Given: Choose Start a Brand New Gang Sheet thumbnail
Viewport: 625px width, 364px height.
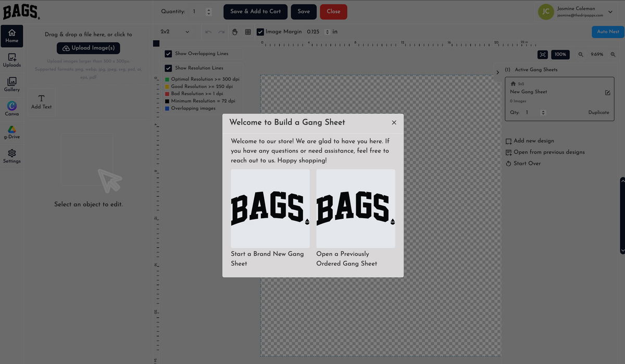Looking at the screenshot, I should tap(270, 208).
